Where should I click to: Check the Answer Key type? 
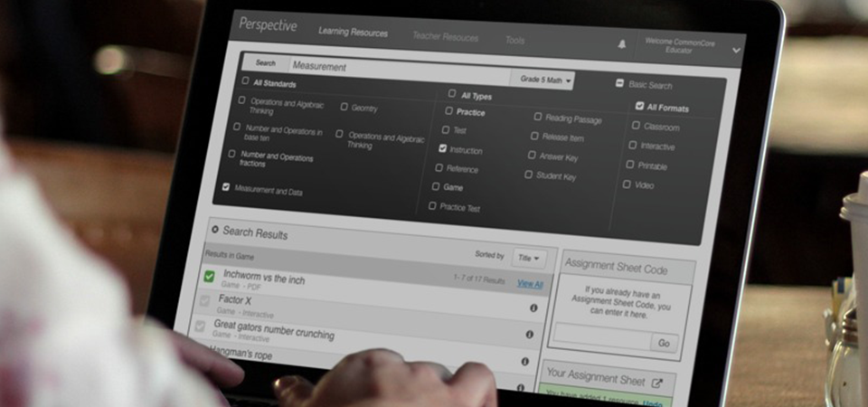coord(532,155)
